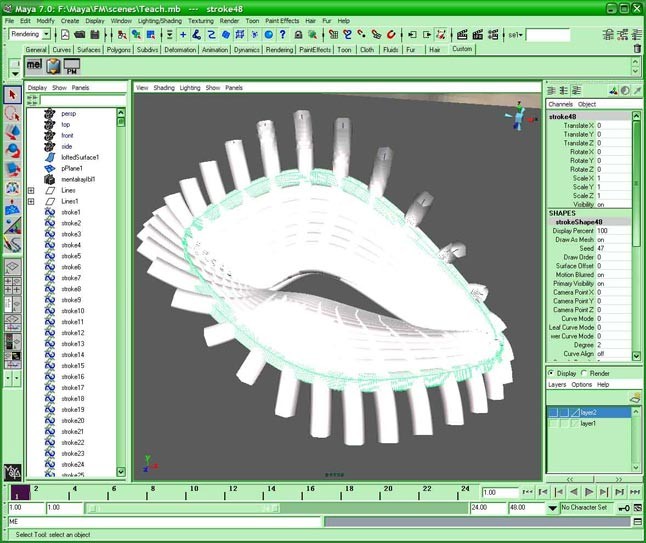Expand the Lines node in outliner

click(x=31, y=190)
